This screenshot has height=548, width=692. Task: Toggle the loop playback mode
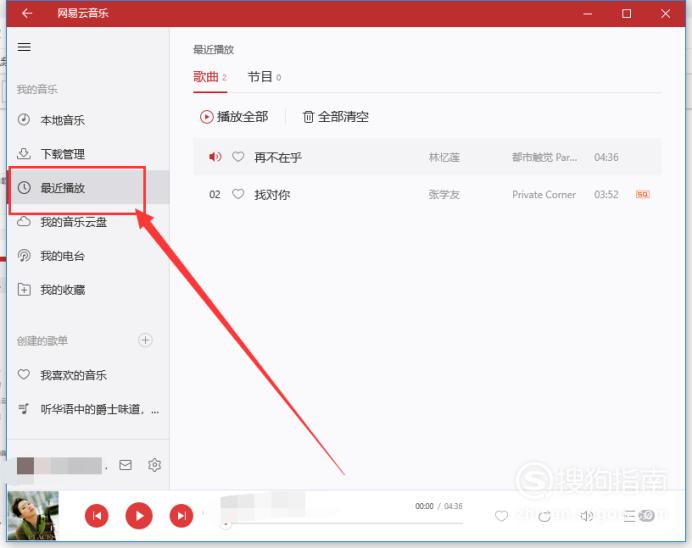[x=545, y=516]
